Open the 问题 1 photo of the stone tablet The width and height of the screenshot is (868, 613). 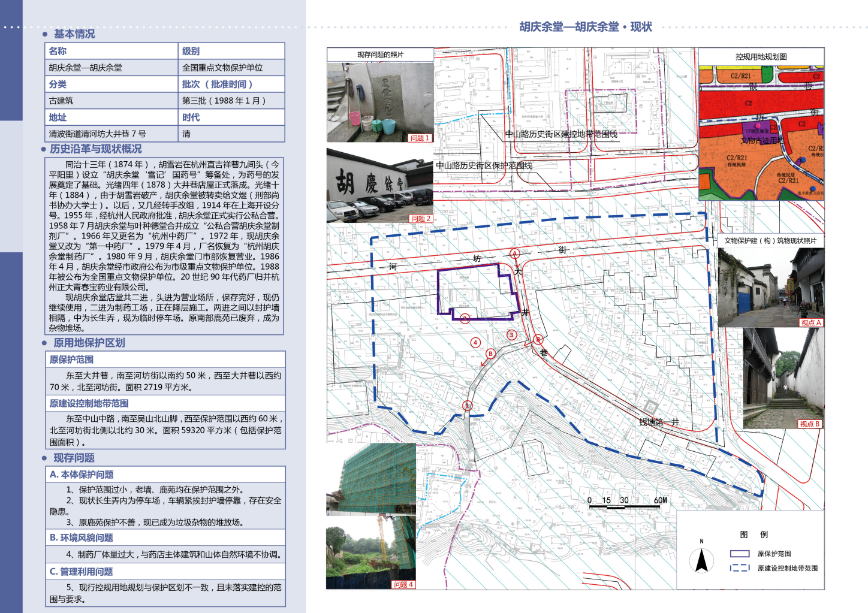pos(380,102)
